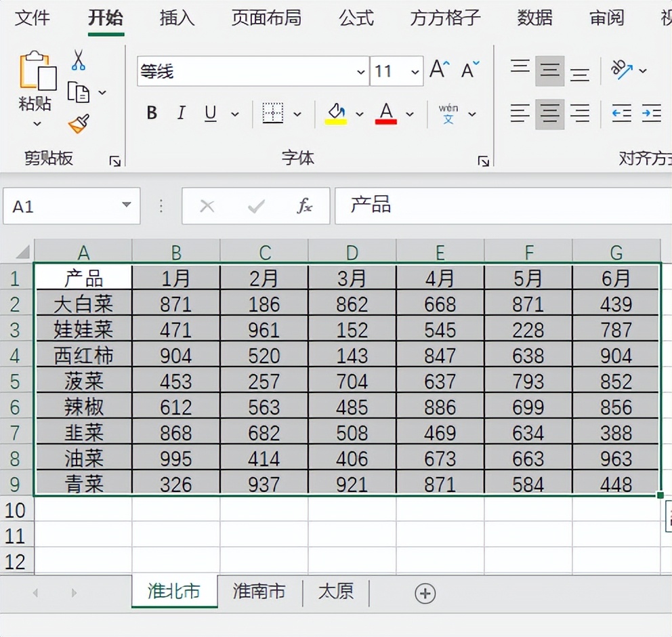Select the 淮南市 sheet tab
This screenshot has width=672, height=637.
coord(259,591)
